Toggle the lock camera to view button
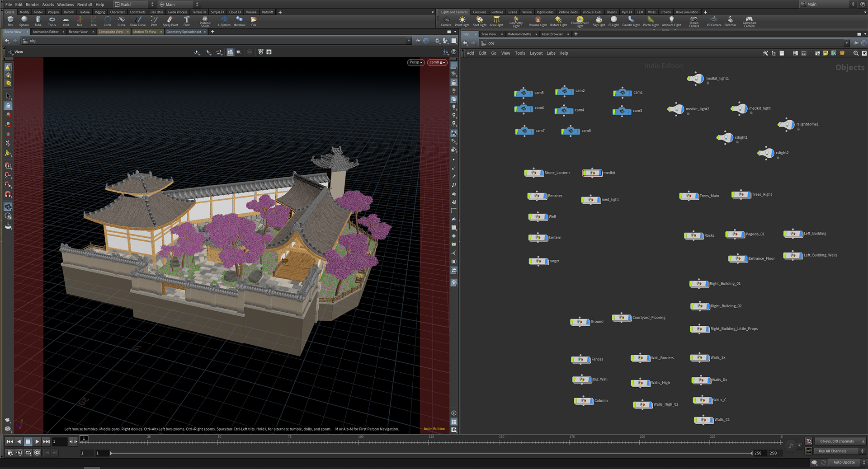 click(x=454, y=83)
